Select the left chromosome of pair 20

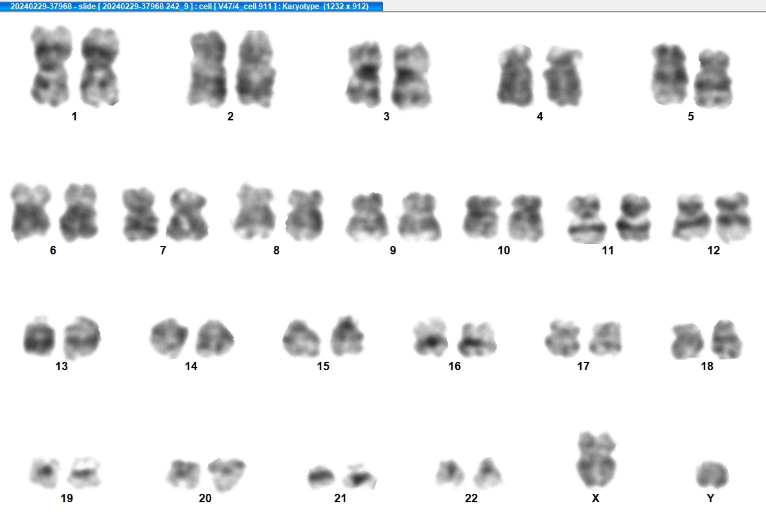click(183, 474)
